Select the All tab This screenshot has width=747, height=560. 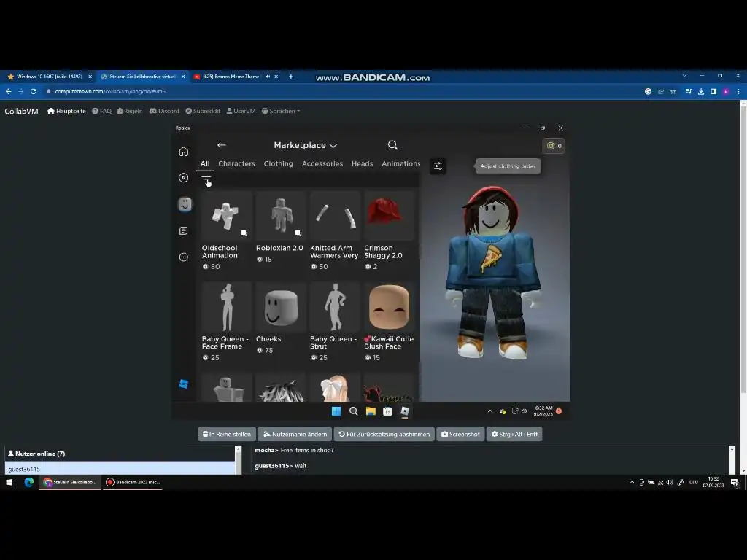coord(205,163)
